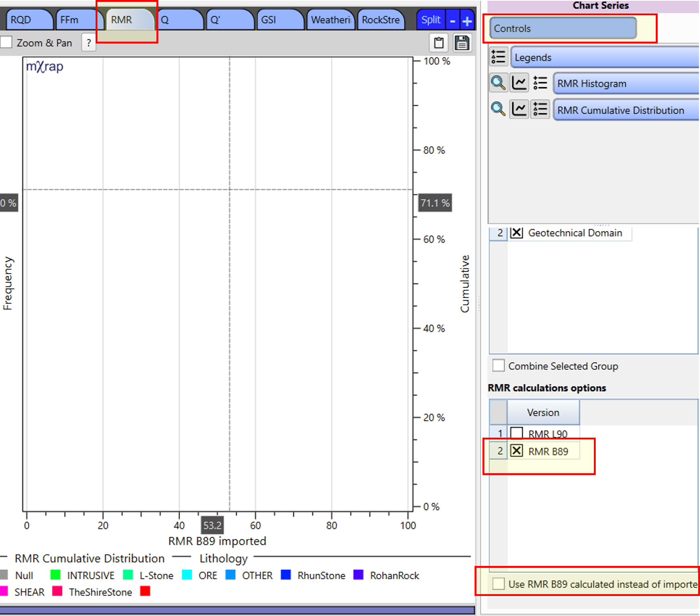Click the line-chart icon for RMR Cumulative Distribution
The image size is (700, 616).
[x=519, y=110]
